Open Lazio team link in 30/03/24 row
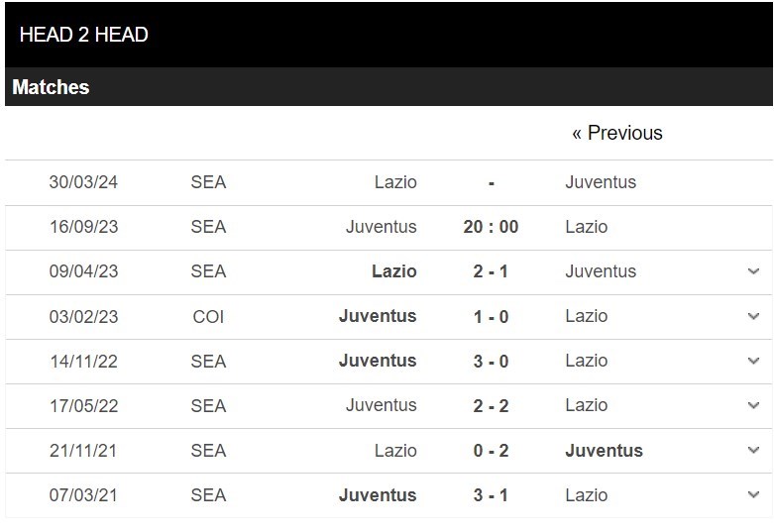774x532 pixels. pyautogui.click(x=395, y=182)
